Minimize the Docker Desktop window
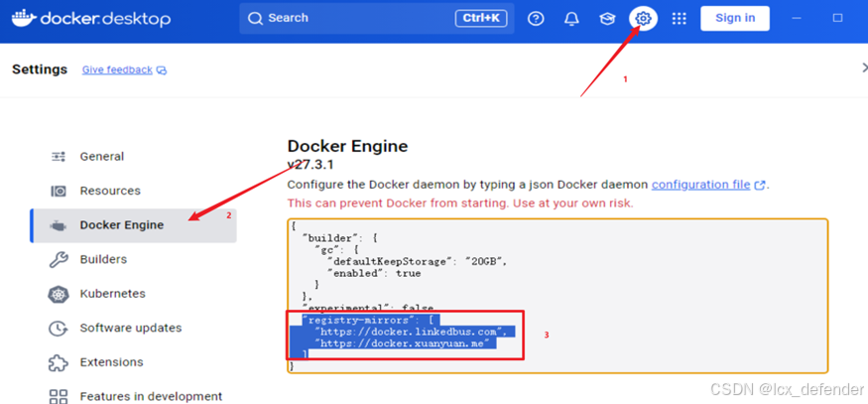The height and width of the screenshot is (404, 868). (797, 18)
